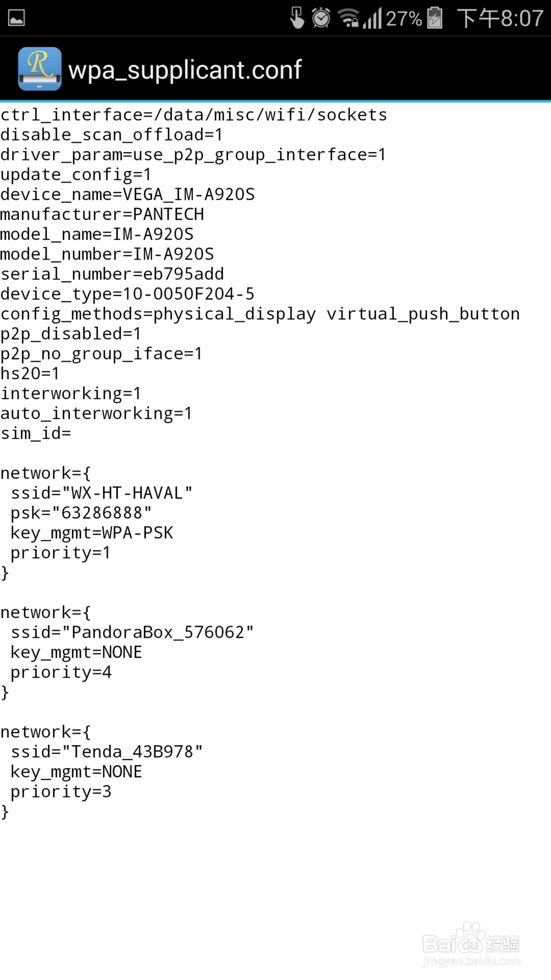Tap the cellular signal bars icon
The image size is (551, 980).
coord(372,18)
